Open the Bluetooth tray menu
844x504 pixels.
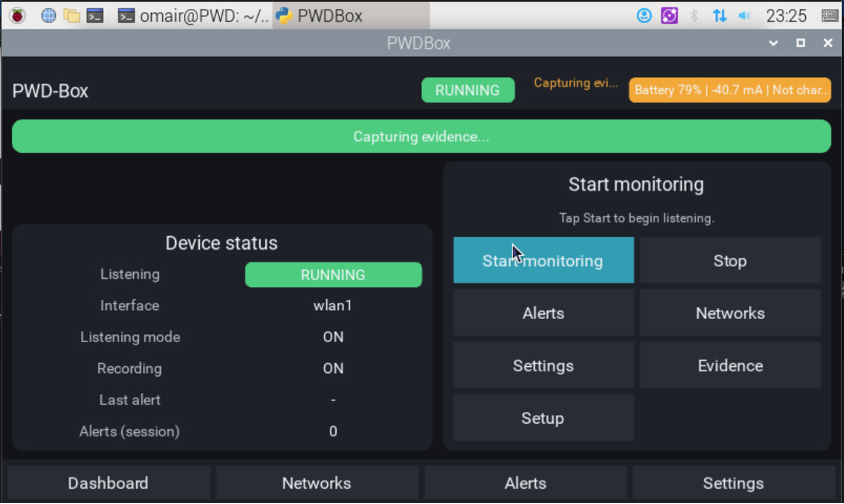[x=694, y=16]
